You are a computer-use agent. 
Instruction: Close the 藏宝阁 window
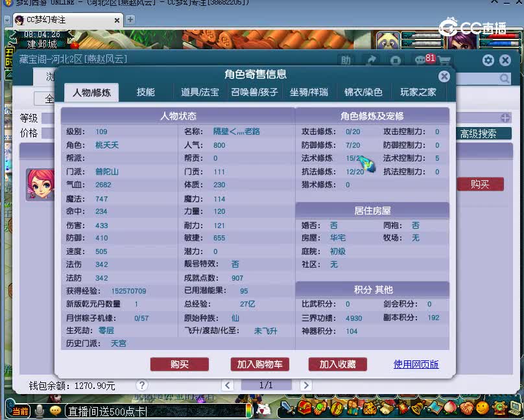click(x=505, y=60)
